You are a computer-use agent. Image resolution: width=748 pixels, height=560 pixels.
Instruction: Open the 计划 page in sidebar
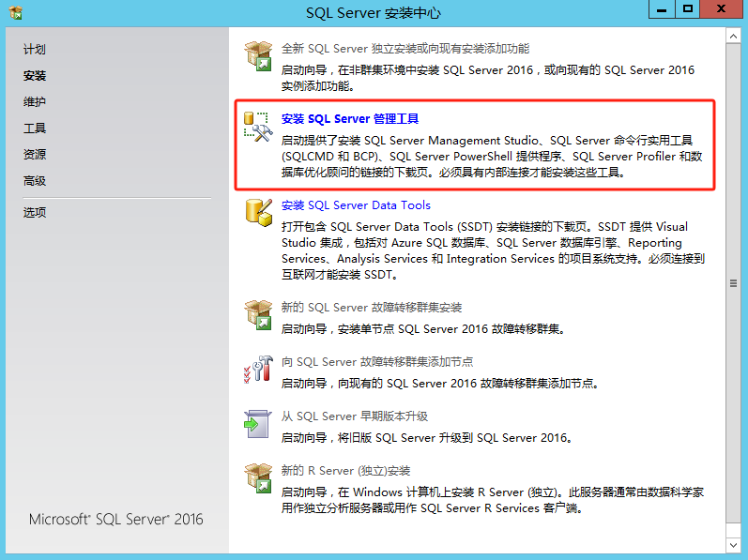point(35,49)
